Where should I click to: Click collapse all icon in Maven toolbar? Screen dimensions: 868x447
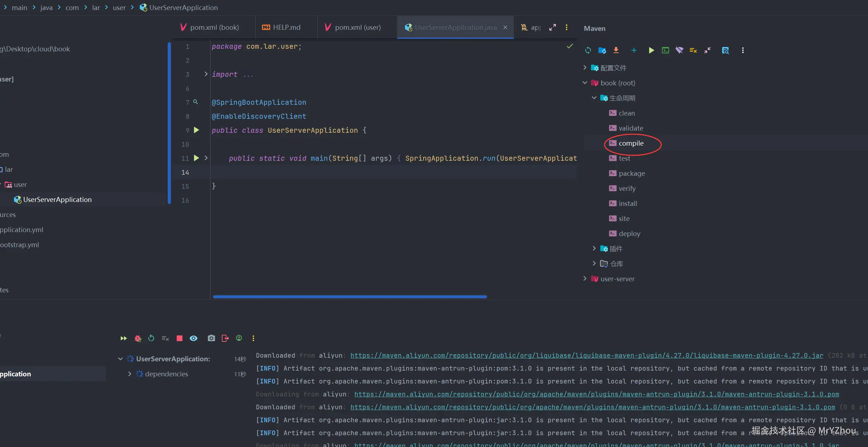click(x=707, y=50)
